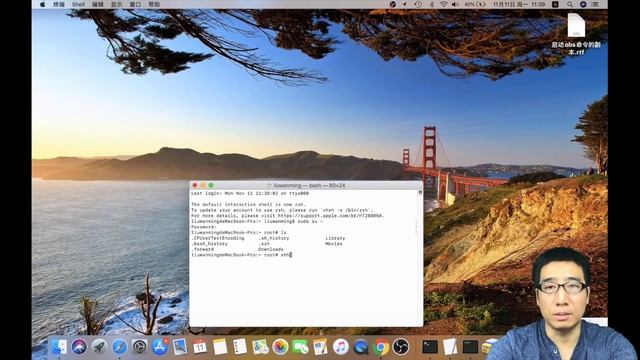Image resolution: width=640 pixels, height=360 pixels.
Task: Click the command prompt cursor line
Action: pos(242,255)
